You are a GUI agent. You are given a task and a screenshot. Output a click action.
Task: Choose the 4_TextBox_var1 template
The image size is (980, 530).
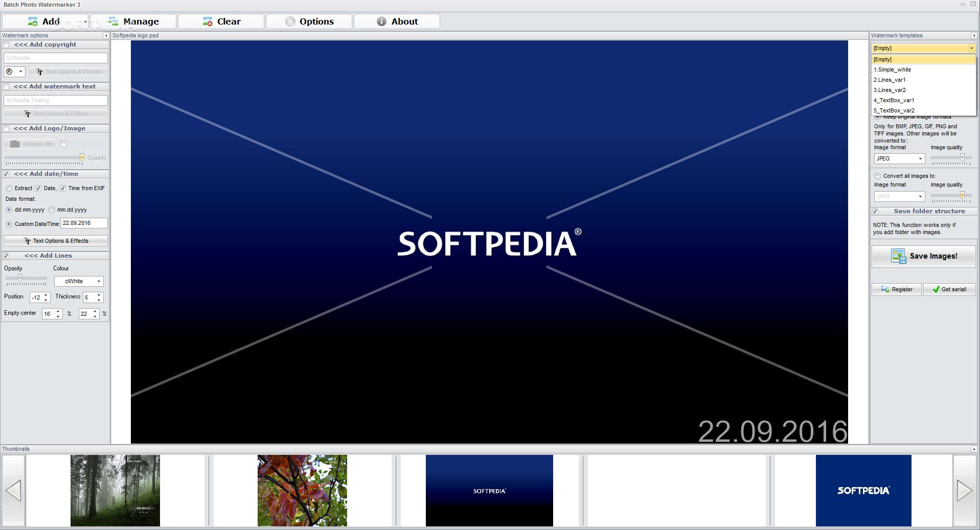pyautogui.click(x=924, y=101)
